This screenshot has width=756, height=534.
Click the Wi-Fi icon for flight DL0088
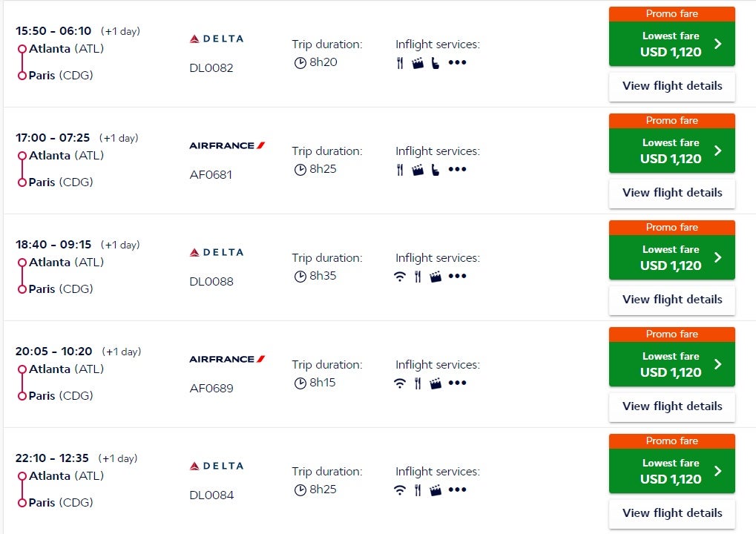point(400,277)
